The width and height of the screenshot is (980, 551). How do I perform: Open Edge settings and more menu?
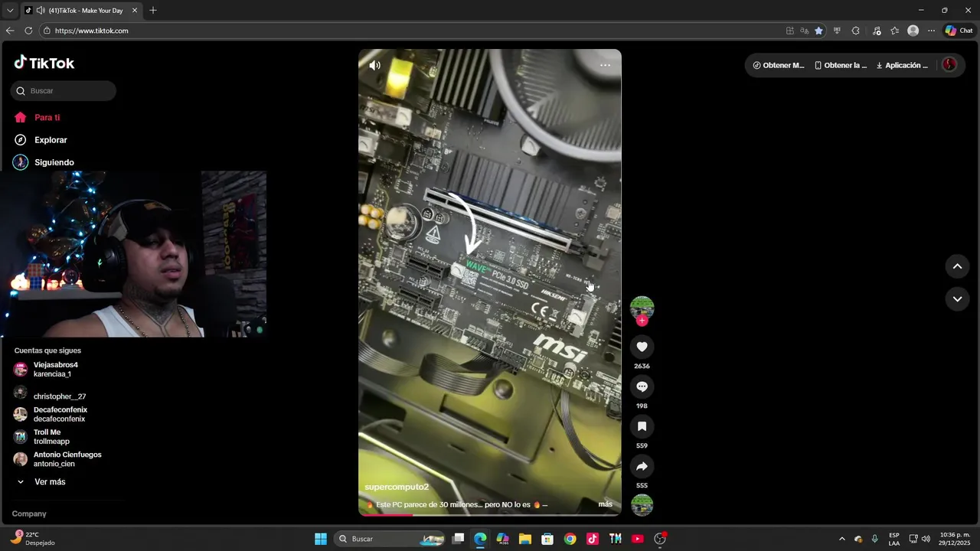point(931,31)
